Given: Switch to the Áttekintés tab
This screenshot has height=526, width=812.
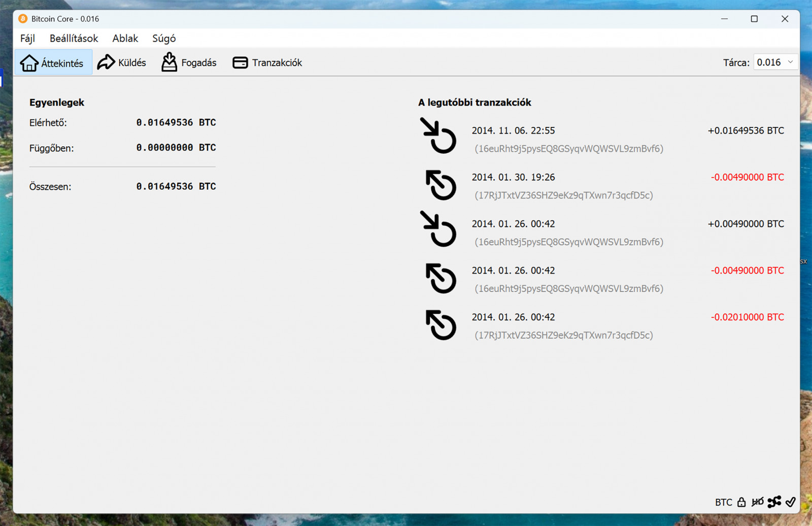Looking at the screenshot, I should 53,62.
